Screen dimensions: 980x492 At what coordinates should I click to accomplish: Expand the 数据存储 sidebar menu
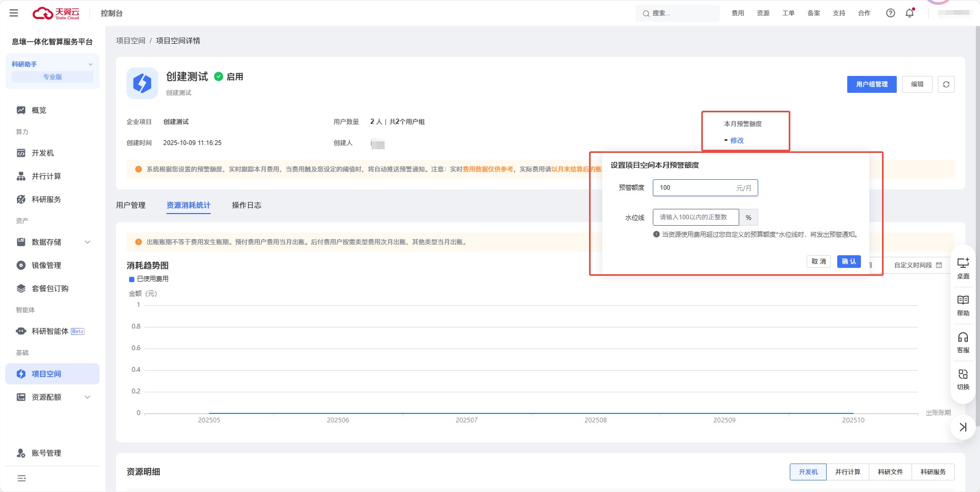[x=87, y=242]
